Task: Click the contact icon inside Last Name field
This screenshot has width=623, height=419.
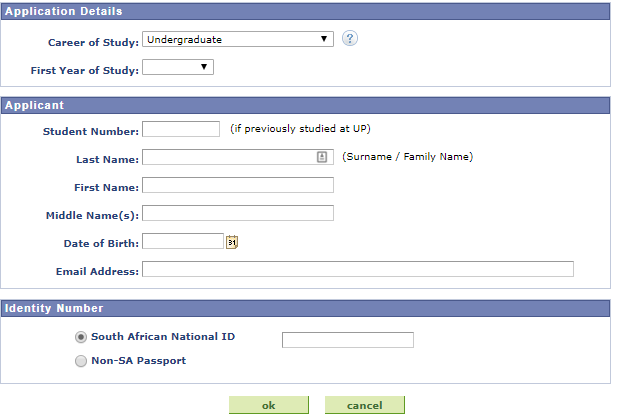Action: coord(322,157)
